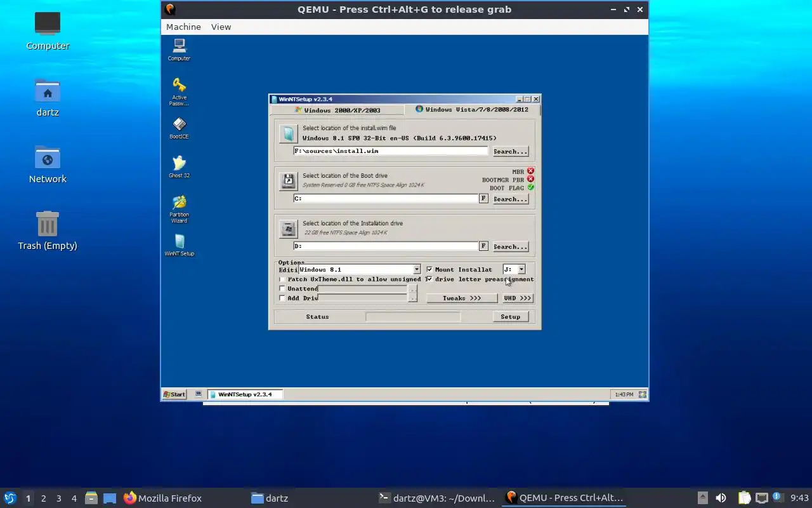This screenshot has height=508, width=812.
Task: Click Search for the Installation drive
Action: coord(510,246)
